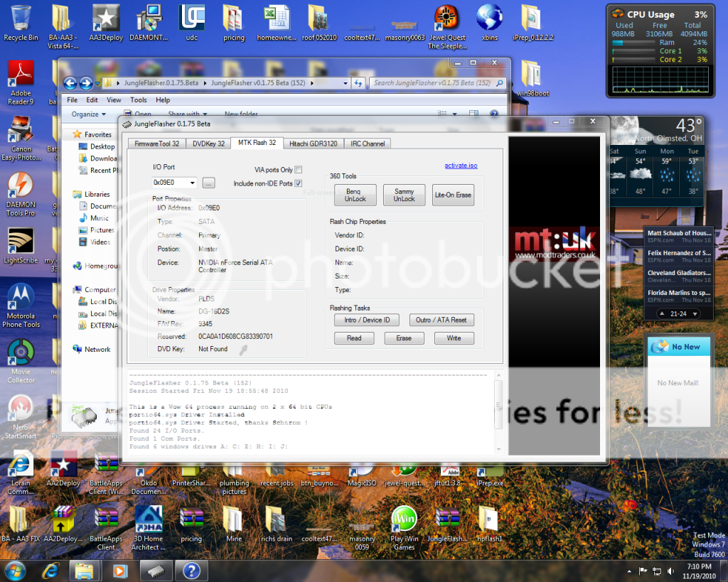Open the Organize dropdown in Explorer
728x582 pixels.
[x=88, y=114]
